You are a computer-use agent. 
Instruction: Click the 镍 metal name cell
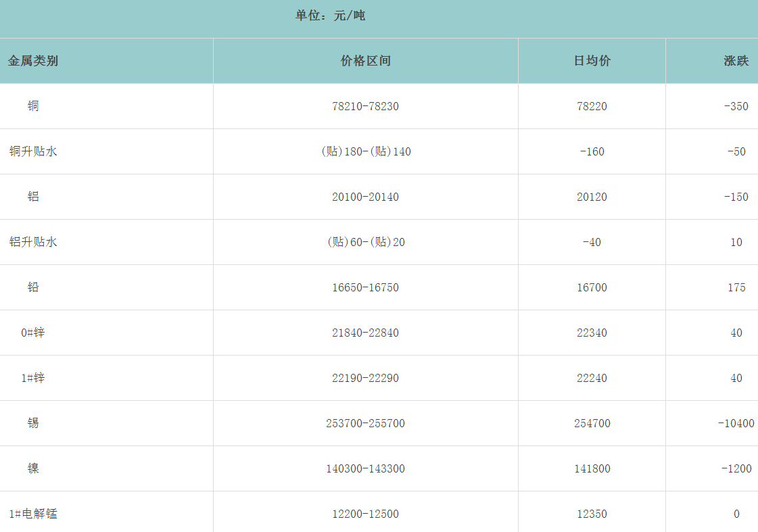pyautogui.click(x=33, y=468)
